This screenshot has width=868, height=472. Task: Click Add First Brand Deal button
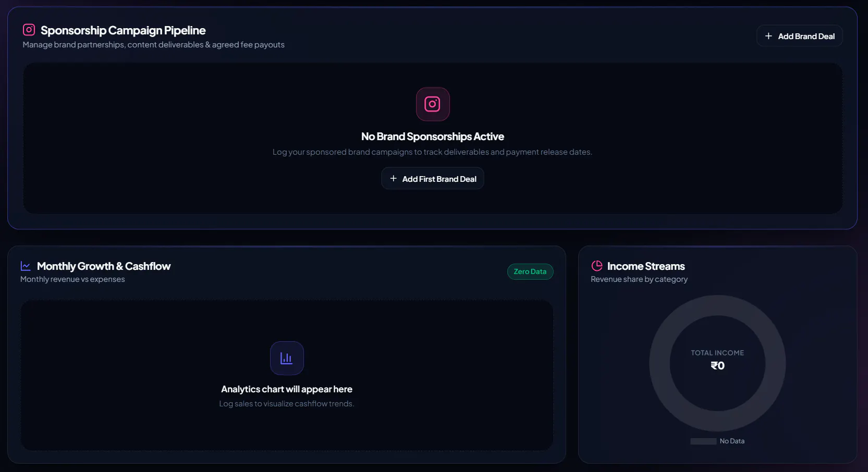pyautogui.click(x=433, y=179)
